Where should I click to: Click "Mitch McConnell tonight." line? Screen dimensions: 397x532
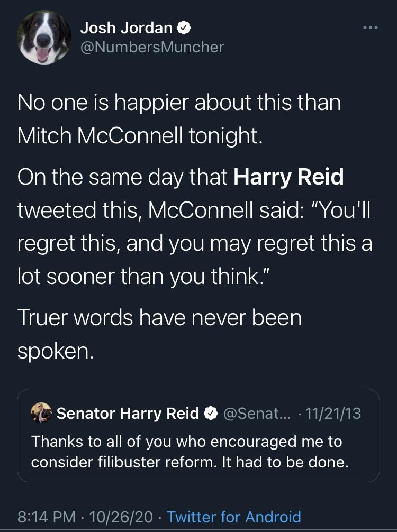click(140, 136)
